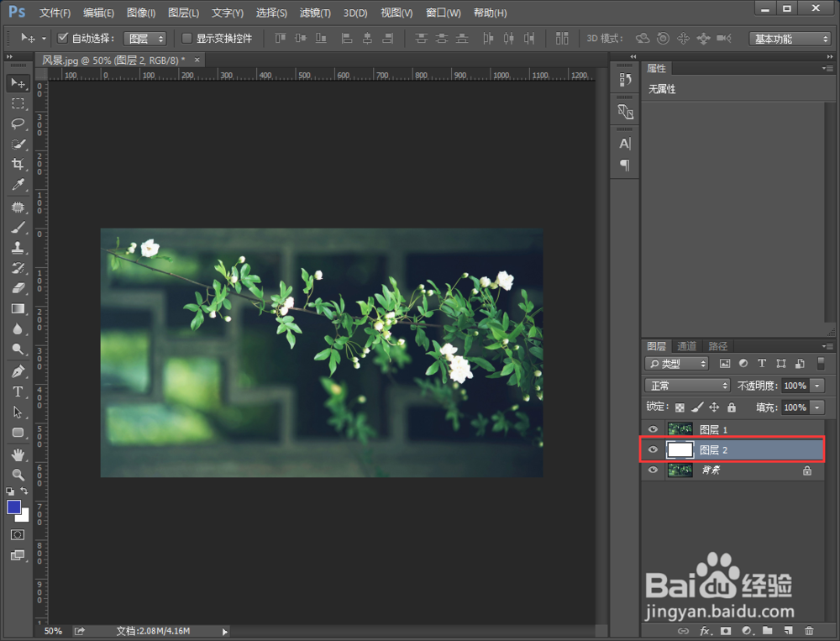Select the Spot Healing Brush tool
The image size is (840, 641).
tap(18, 207)
